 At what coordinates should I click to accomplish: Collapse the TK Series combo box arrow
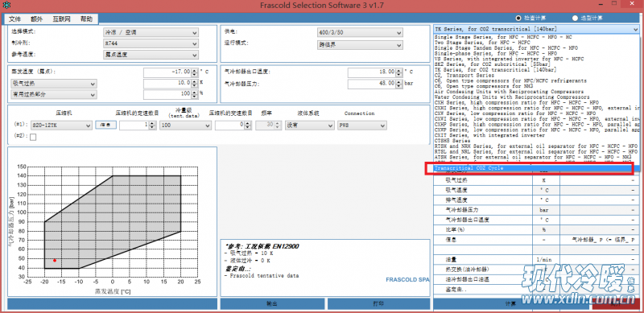coord(636,30)
